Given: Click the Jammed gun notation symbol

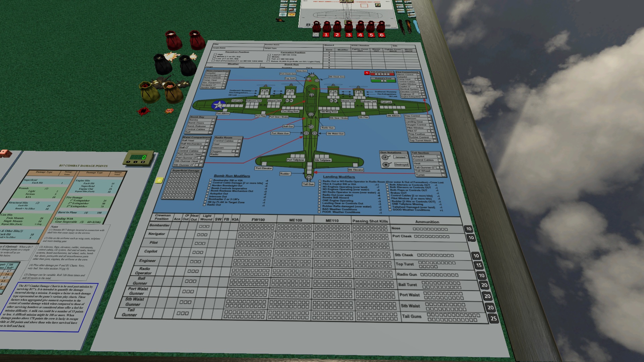Looking at the screenshot, I should [x=385, y=157].
